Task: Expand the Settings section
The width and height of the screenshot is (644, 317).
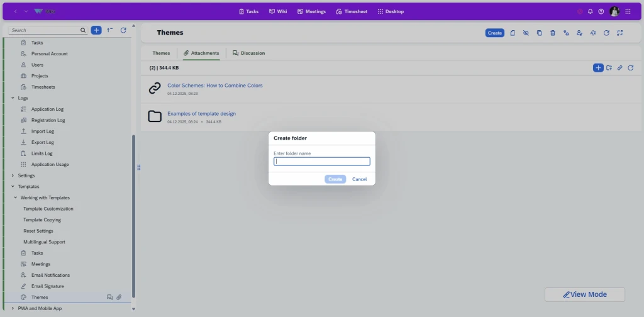Action: point(13,175)
